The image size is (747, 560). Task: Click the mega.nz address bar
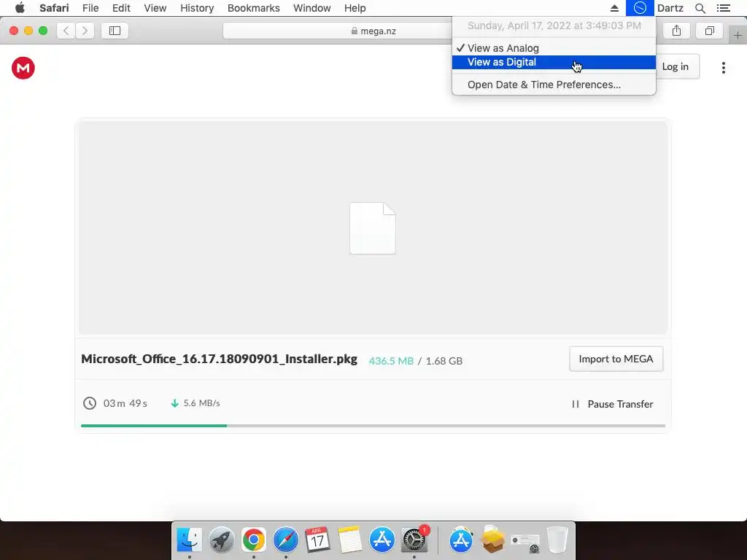(x=373, y=31)
